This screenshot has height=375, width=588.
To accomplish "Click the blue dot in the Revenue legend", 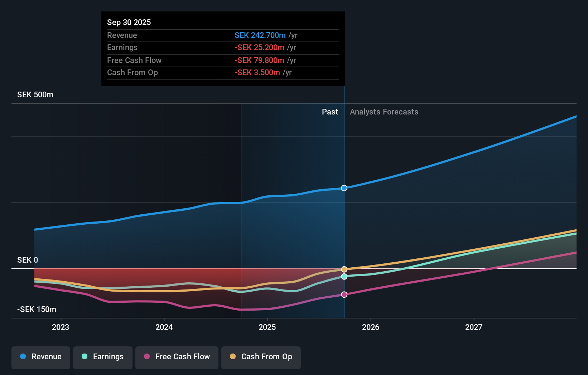I will pos(22,357).
